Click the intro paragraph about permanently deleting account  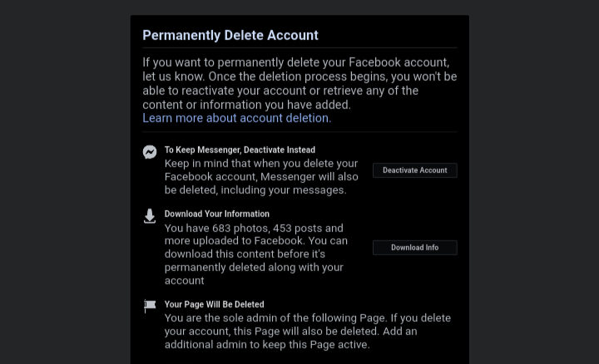[299, 83]
